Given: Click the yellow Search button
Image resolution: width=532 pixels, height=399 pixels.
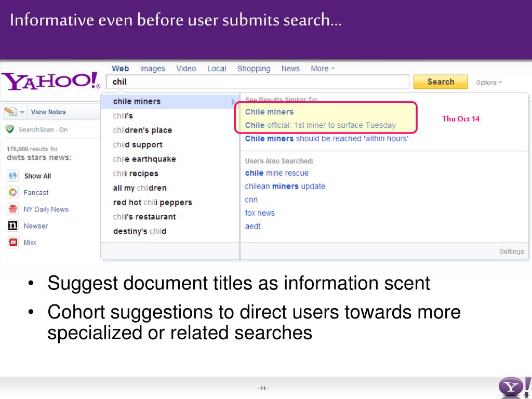Looking at the screenshot, I should (441, 82).
